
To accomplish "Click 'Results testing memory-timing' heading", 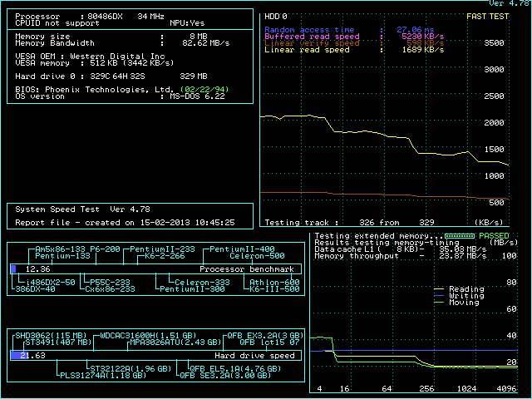I will [x=387, y=243].
